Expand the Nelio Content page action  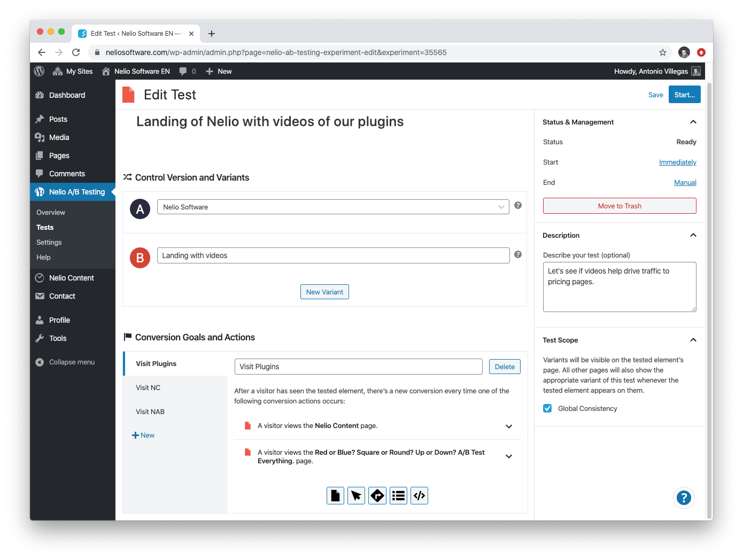pyautogui.click(x=509, y=426)
